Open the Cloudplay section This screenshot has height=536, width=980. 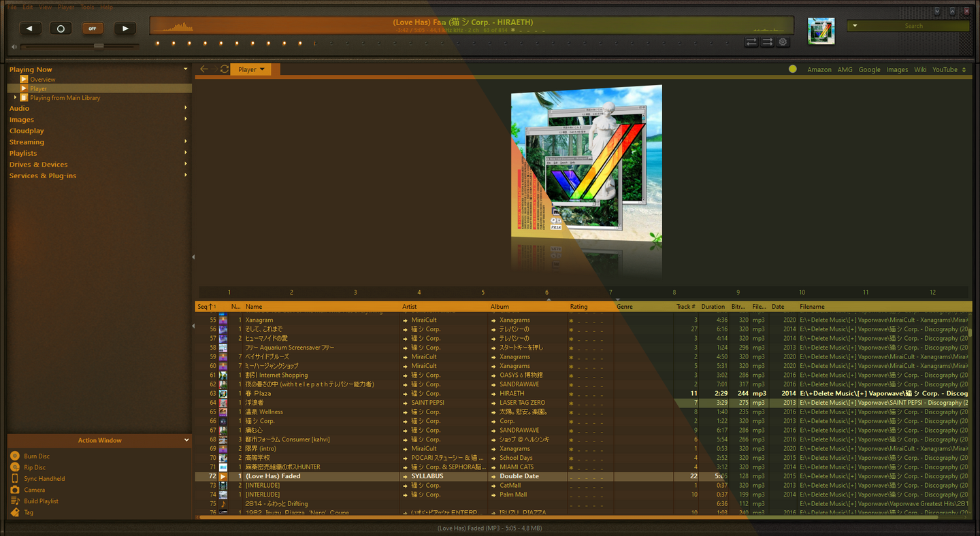pyautogui.click(x=27, y=131)
